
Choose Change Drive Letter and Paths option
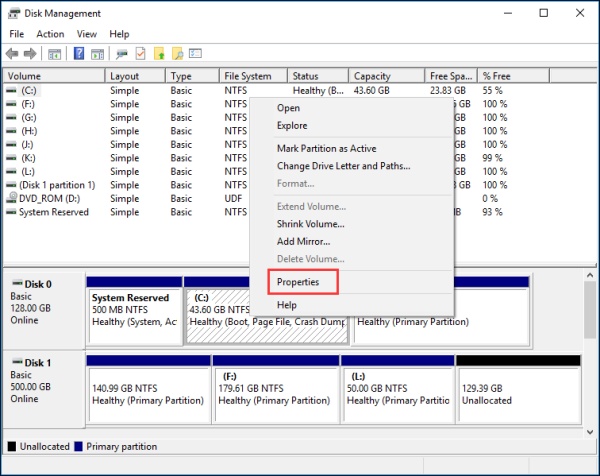[343, 166]
